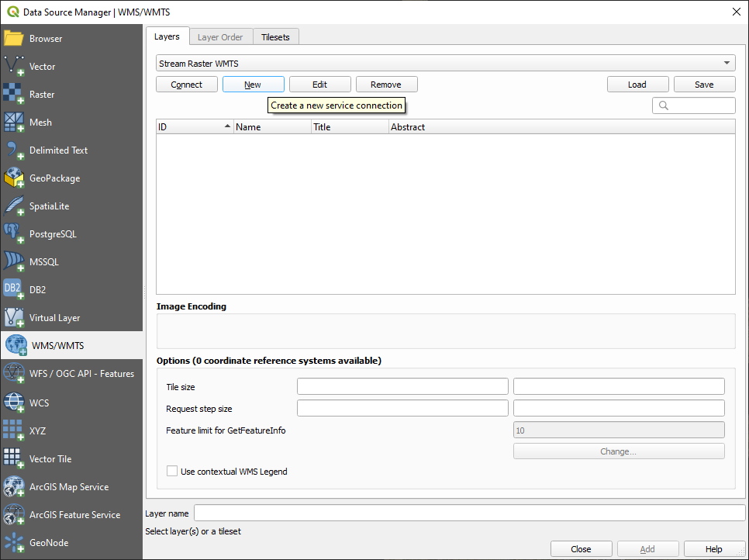Open the GeoNode snowflake icon
Viewport: 749px width, 560px height.
pyautogui.click(x=13, y=543)
